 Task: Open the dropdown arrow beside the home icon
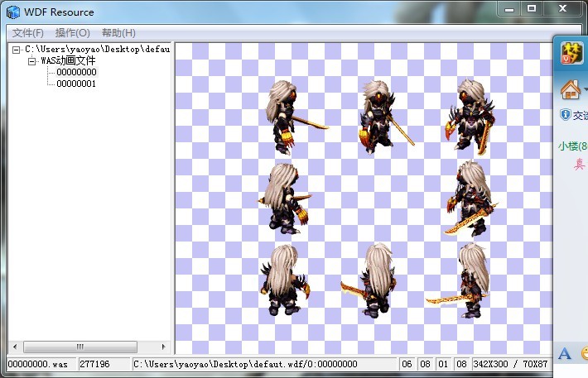pyautogui.click(x=584, y=89)
